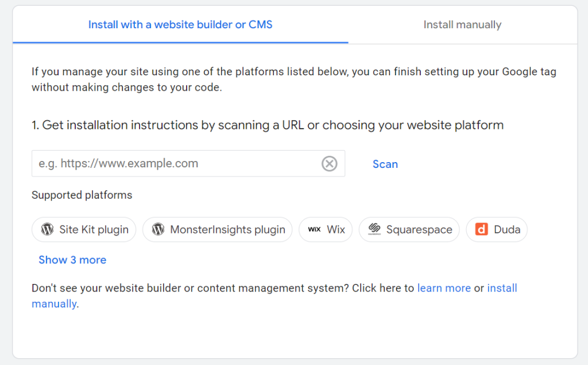Viewport: 588px width, 365px height.
Task: Click the example.com placeholder text box
Action: 172,164
